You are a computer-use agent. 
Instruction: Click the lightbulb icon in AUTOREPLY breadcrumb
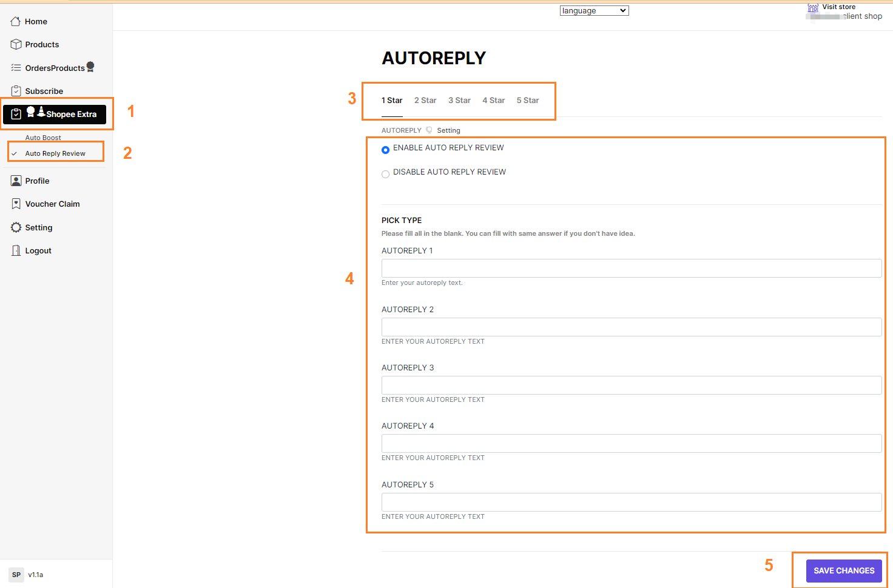[x=430, y=130]
